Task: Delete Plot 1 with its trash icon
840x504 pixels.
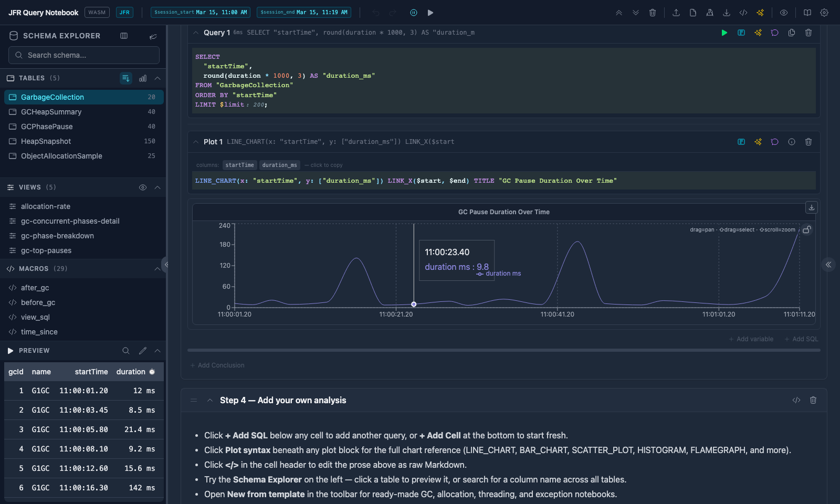Action: [x=808, y=142]
